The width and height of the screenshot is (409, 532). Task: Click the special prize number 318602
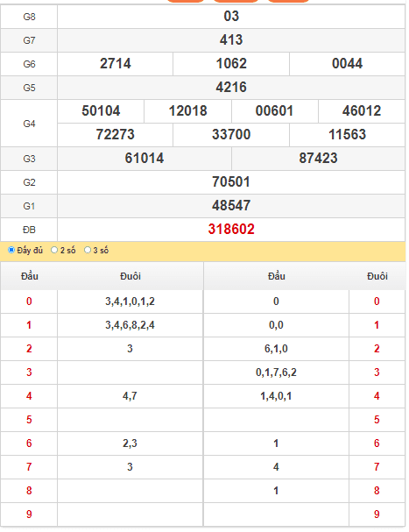pyautogui.click(x=231, y=230)
